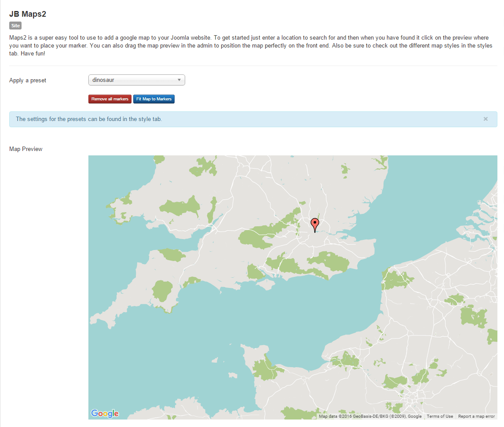Viewport: 504px width, 427px height.
Task: Click the Google logo on map
Action: point(105,413)
